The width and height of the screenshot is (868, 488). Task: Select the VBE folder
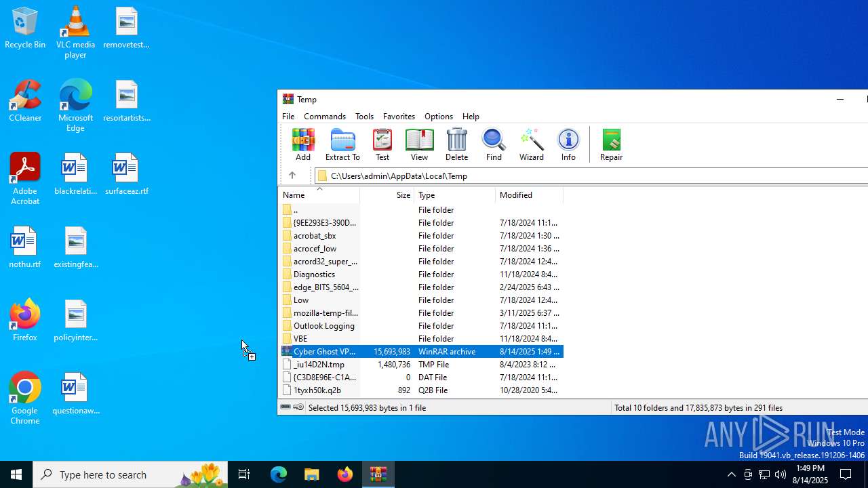point(422,339)
